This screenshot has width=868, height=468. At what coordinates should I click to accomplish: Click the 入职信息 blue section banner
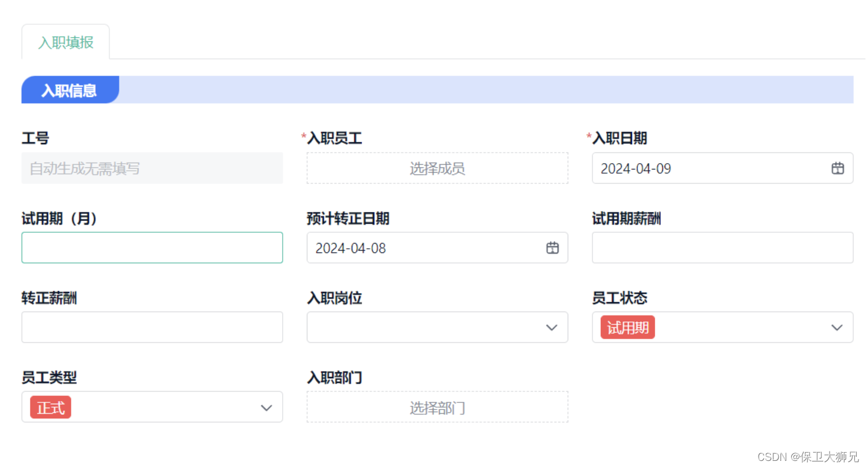click(x=70, y=90)
